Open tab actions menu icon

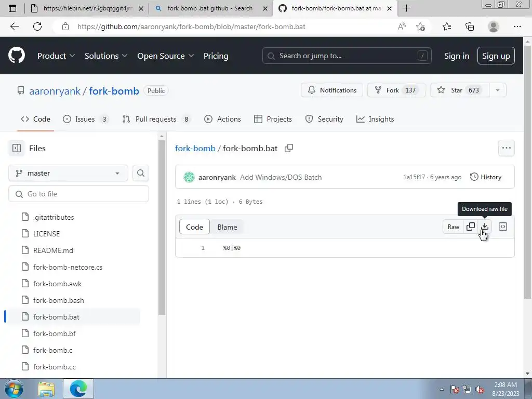(12, 8)
